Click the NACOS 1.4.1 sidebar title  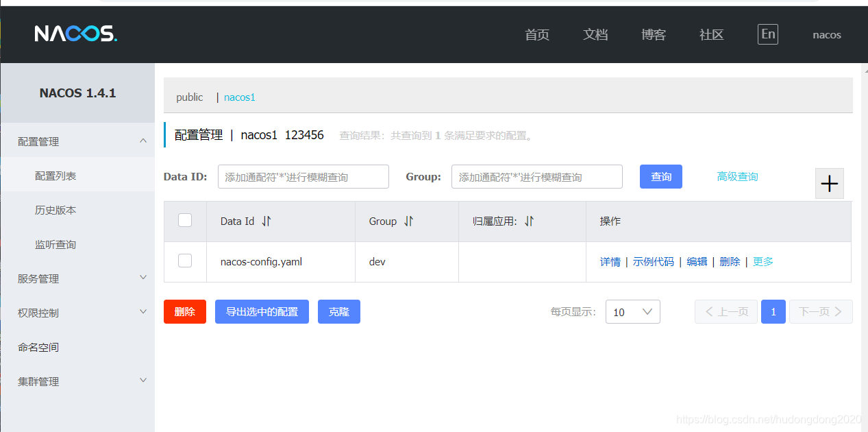pos(77,93)
